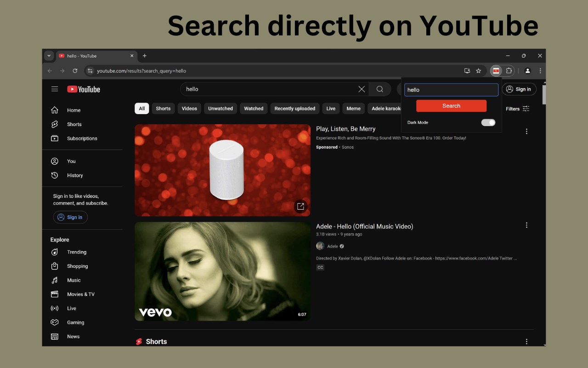Viewport: 588px width, 368px height.
Task: Open the Chrome profile icon
Action: [x=528, y=71]
